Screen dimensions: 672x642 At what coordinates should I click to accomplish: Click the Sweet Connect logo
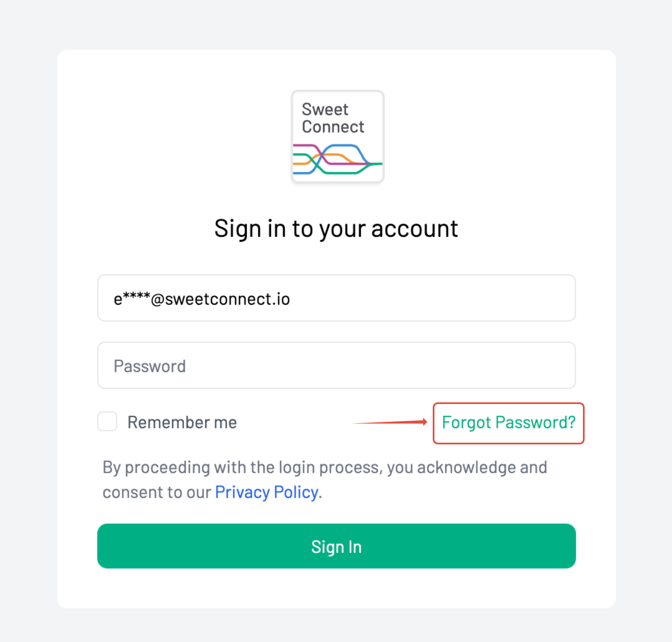click(337, 136)
